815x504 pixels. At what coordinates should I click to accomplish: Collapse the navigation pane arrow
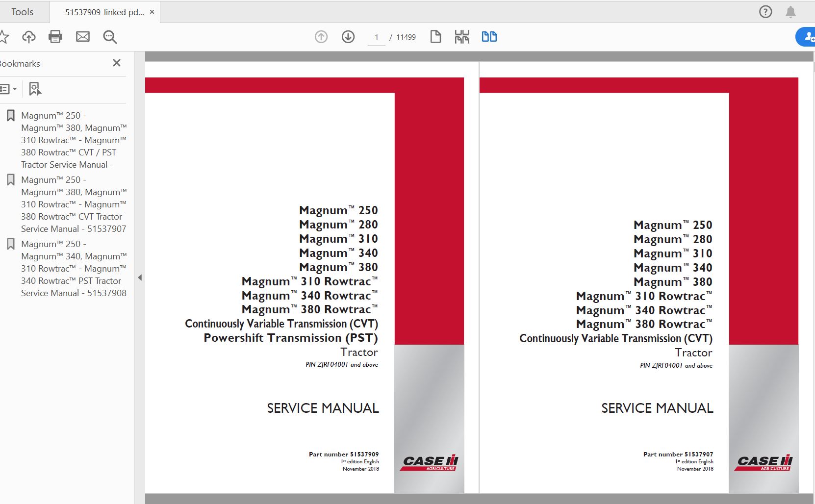tap(140, 277)
